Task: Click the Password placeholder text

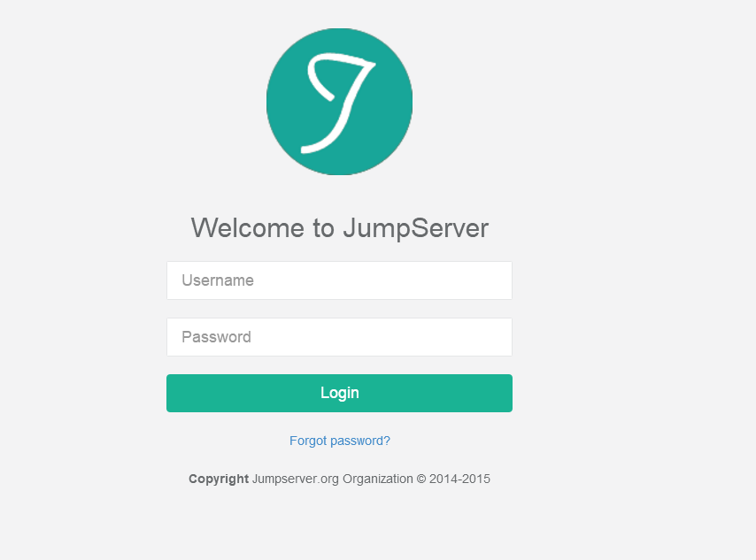Action: [x=217, y=337]
